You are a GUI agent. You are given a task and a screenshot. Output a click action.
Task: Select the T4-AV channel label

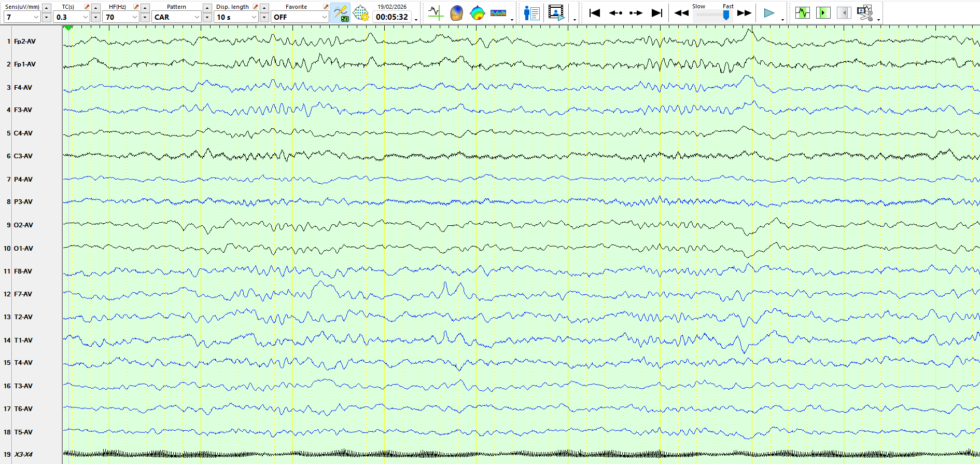pyautogui.click(x=23, y=363)
